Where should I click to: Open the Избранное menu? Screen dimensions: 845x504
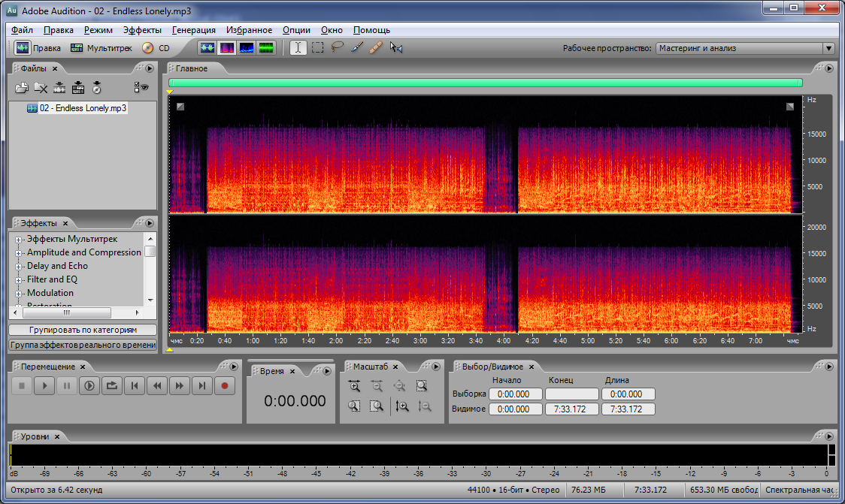point(249,30)
